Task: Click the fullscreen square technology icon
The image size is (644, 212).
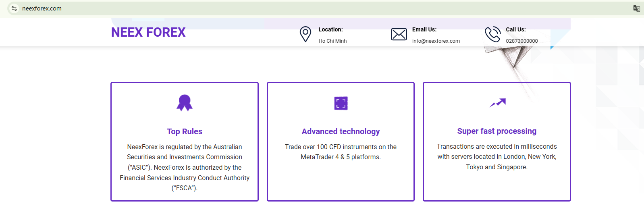Action: [341, 103]
